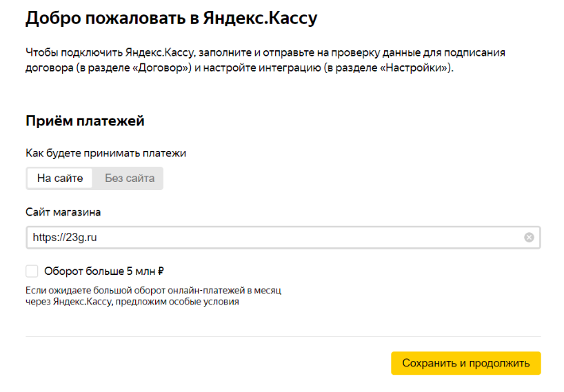Viewport: 564px width, 392px height.
Task: Enable the "Оборот больше 5 млн ₽" checkbox
Action: pos(32,271)
